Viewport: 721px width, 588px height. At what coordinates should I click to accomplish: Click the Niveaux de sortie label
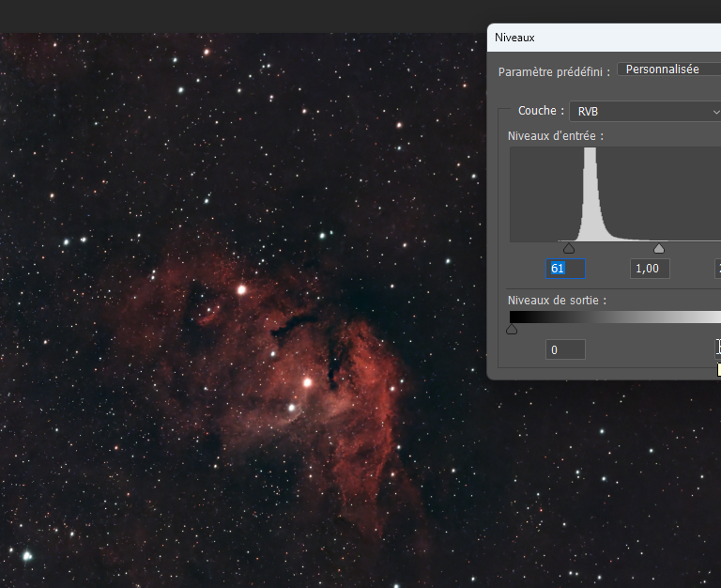tap(557, 301)
